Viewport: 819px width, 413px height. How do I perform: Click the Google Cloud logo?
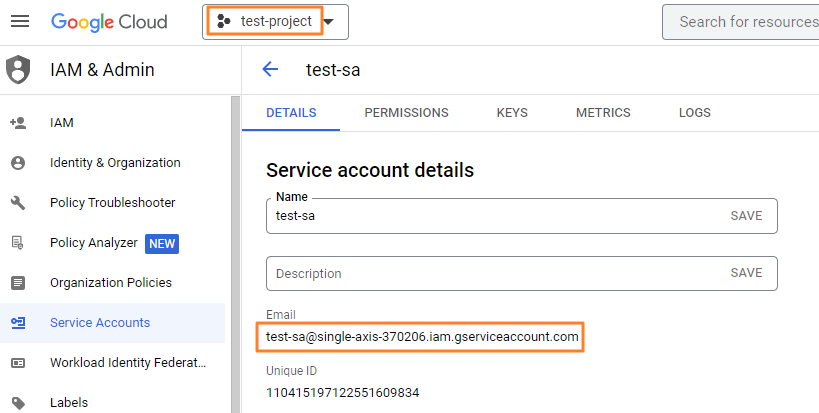[x=109, y=22]
